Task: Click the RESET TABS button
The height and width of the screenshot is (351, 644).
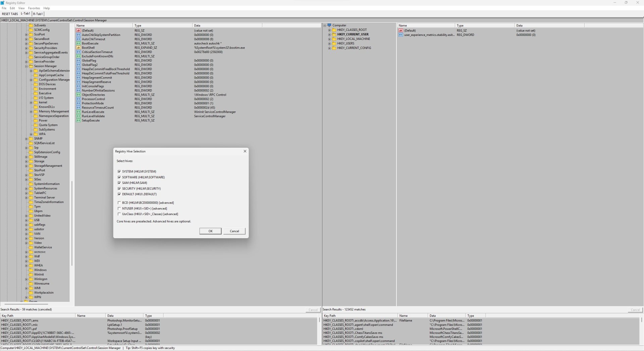Action: pos(10,14)
